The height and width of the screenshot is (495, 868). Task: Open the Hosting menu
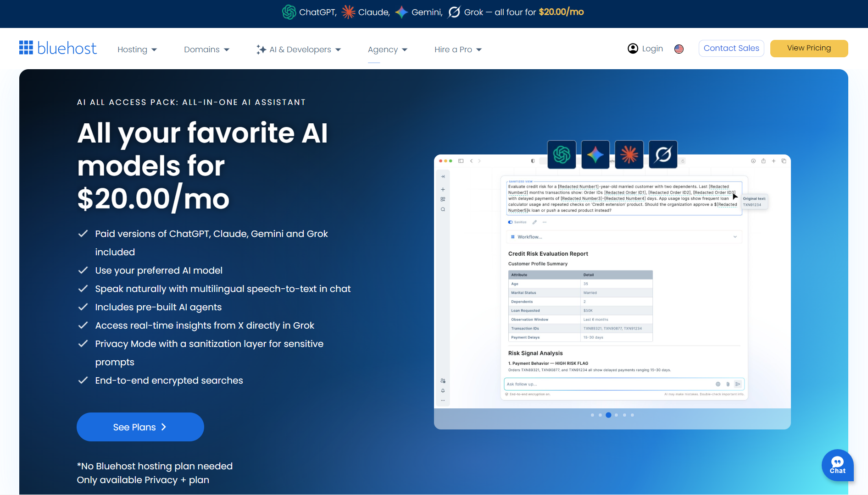coord(132,49)
